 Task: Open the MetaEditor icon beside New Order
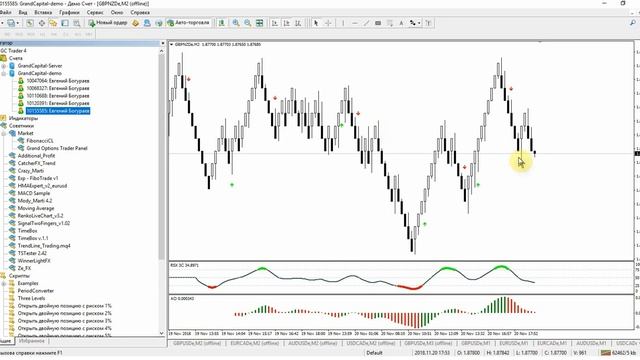tap(136, 23)
